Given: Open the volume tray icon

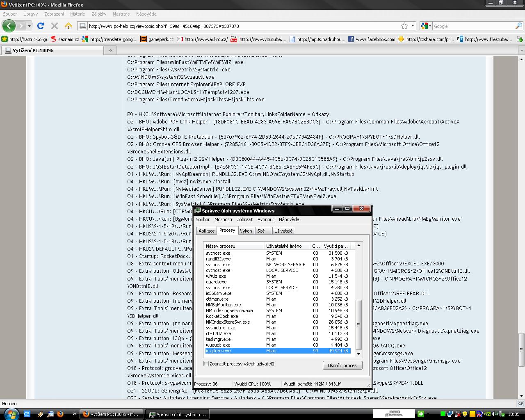Looking at the screenshot, I should click(x=495, y=414).
